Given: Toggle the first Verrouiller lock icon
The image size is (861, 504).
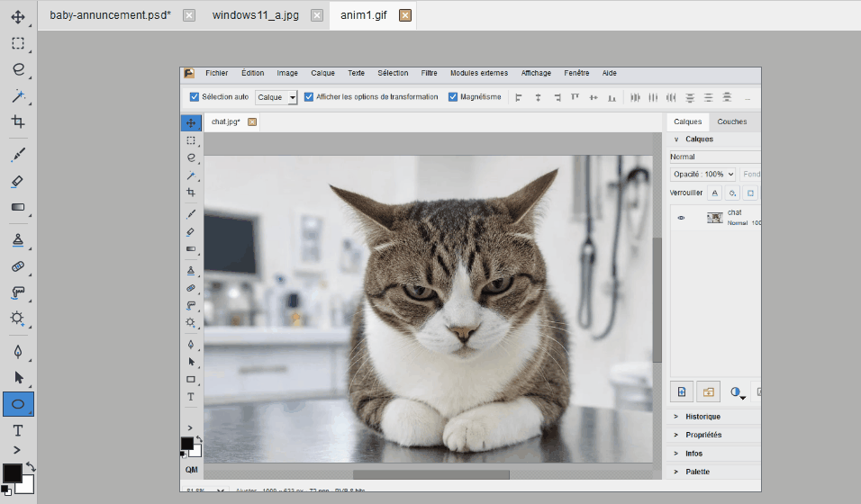Looking at the screenshot, I should tap(714, 193).
